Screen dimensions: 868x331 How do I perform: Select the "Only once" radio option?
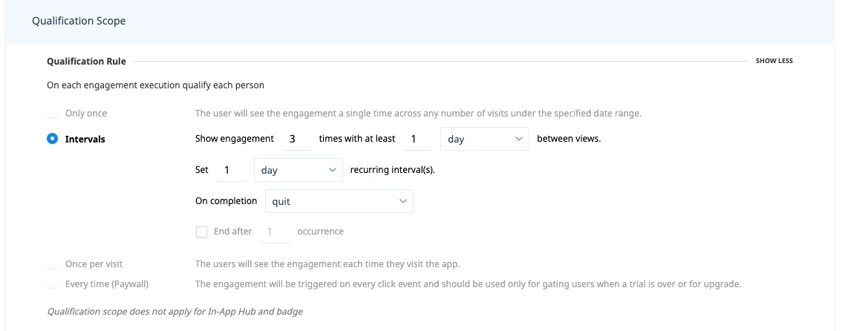(x=52, y=114)
